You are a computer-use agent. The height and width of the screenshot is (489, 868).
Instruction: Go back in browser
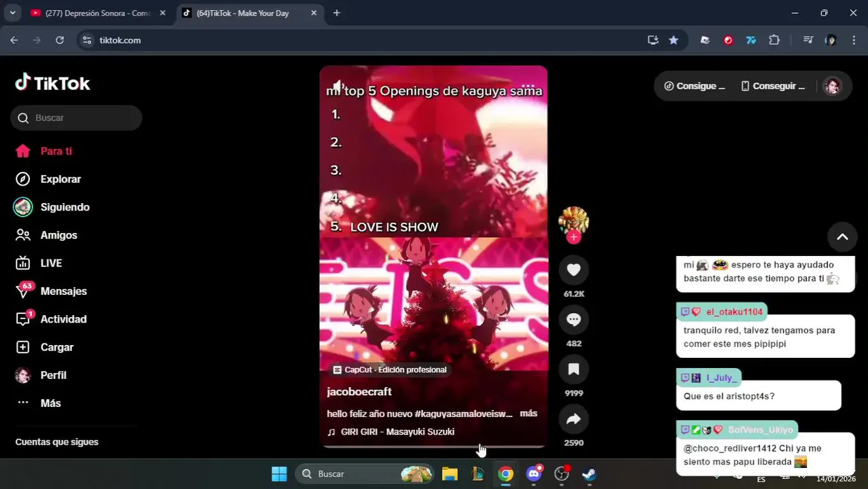tap(14, 40)
